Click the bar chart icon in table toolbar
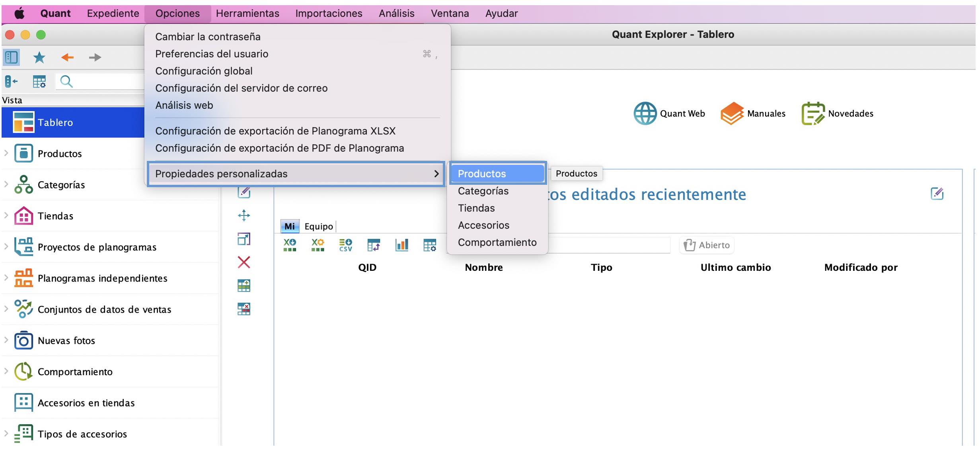Viewport: 980px width, 456px height. point(402,245)
